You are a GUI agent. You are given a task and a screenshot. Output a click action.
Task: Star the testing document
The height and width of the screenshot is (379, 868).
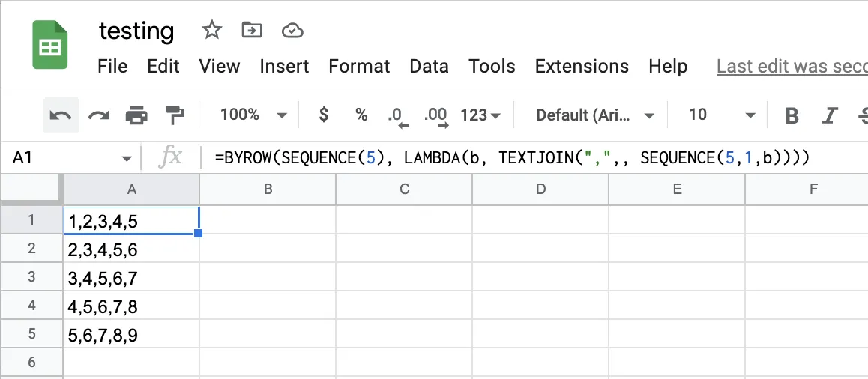[x=212, y=30]
